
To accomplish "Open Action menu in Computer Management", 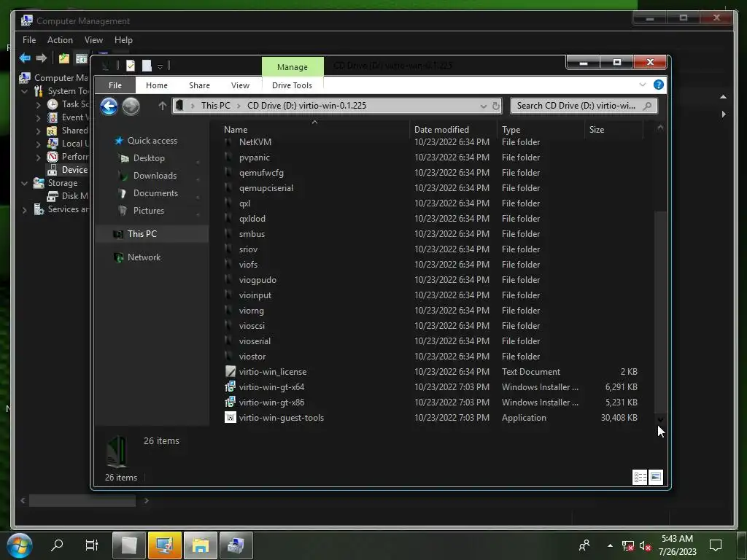I will [60, 40].
